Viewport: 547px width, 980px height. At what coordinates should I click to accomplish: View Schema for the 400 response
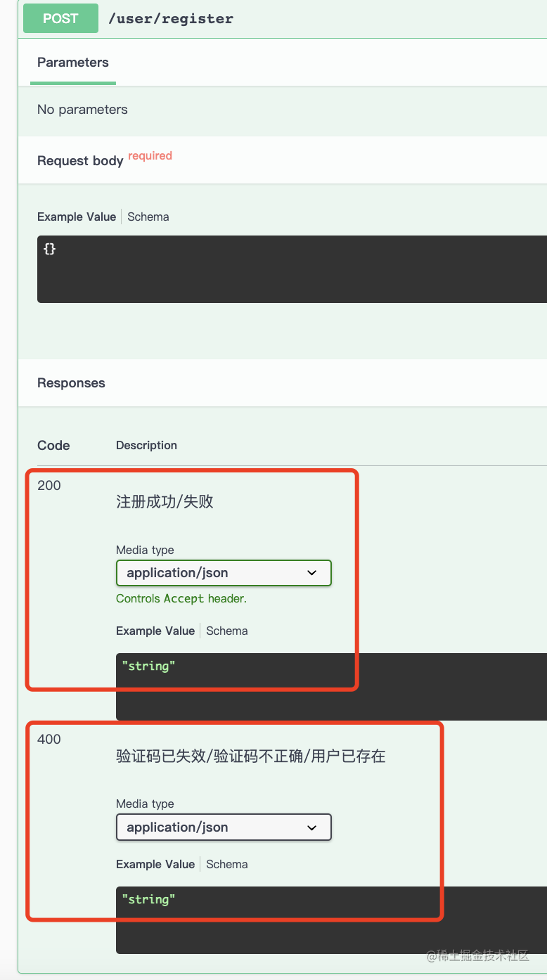[x=227, y=864]
